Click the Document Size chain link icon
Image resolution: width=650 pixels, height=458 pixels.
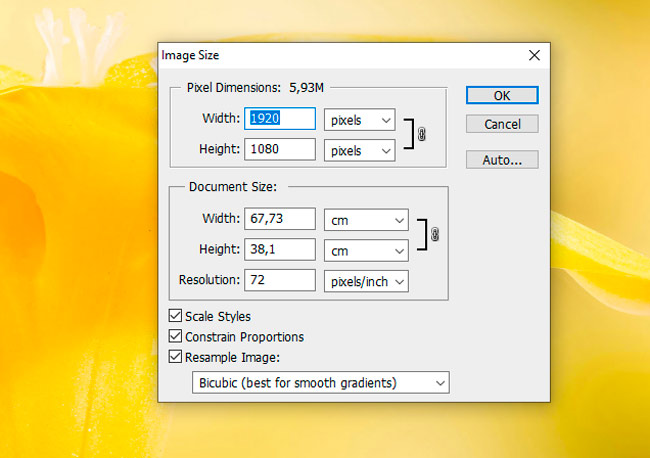pos(434,234)
